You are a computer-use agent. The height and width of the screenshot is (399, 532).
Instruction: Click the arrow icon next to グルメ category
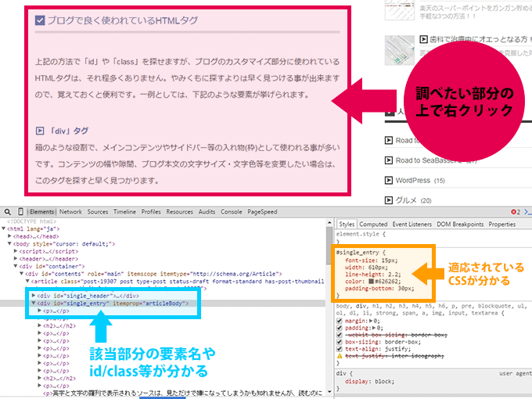(389, 200)
